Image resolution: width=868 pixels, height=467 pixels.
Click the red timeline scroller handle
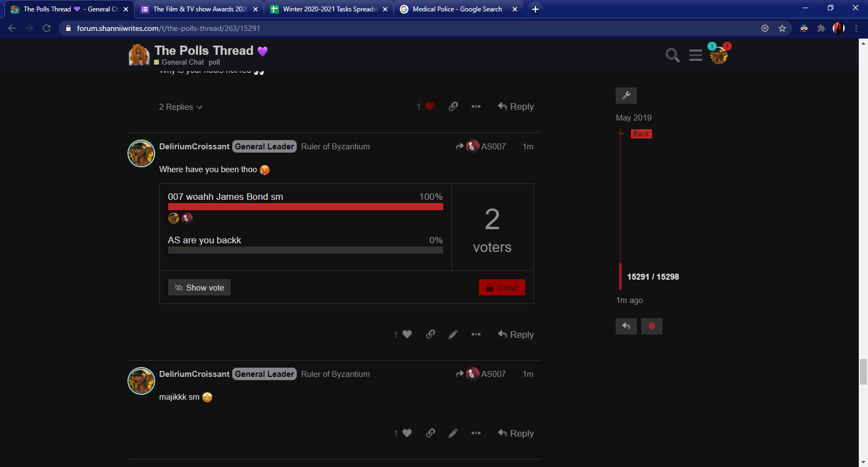(620, 276)
